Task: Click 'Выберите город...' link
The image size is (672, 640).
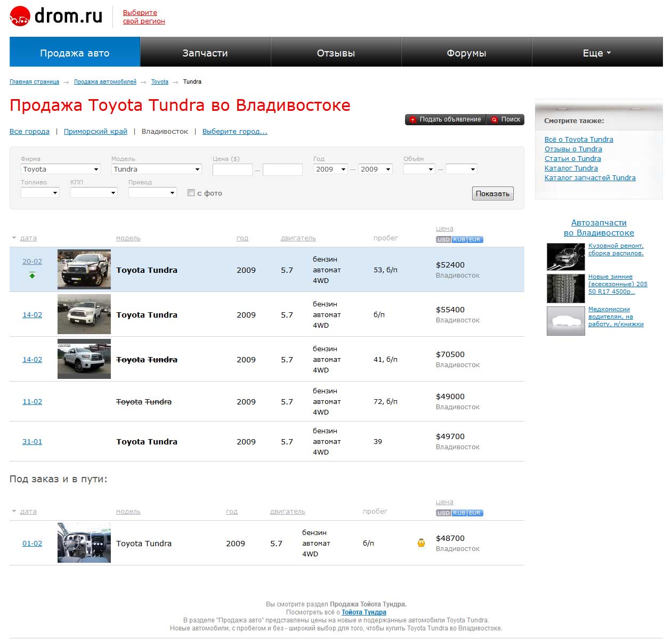Action: [x=235, y=131]
